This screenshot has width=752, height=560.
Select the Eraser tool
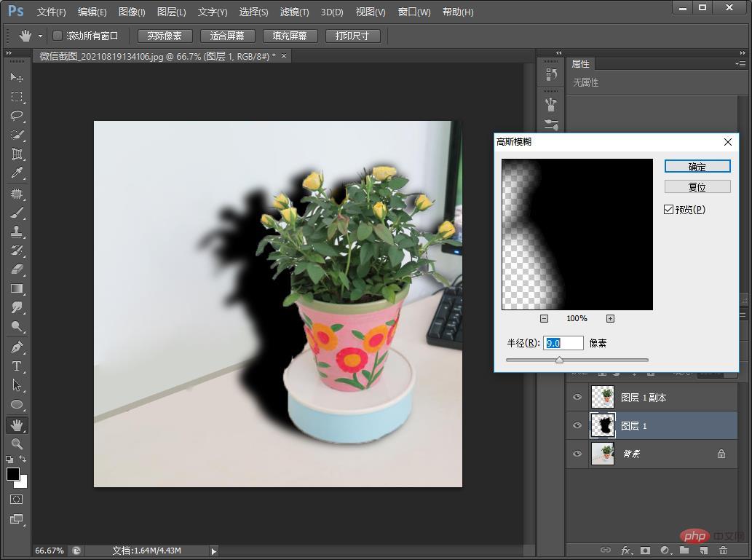(x=17, y=269)
